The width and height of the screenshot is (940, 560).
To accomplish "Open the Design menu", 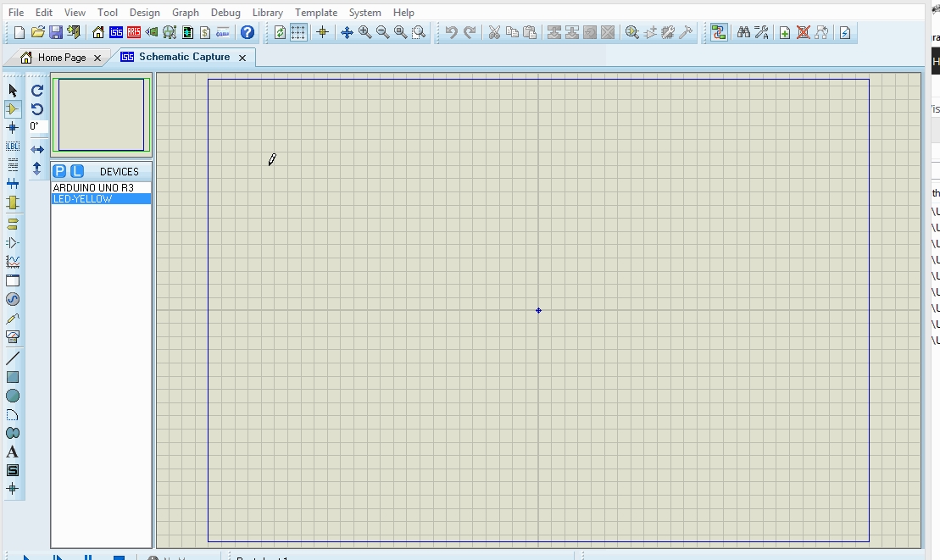I will coord(144,13).
